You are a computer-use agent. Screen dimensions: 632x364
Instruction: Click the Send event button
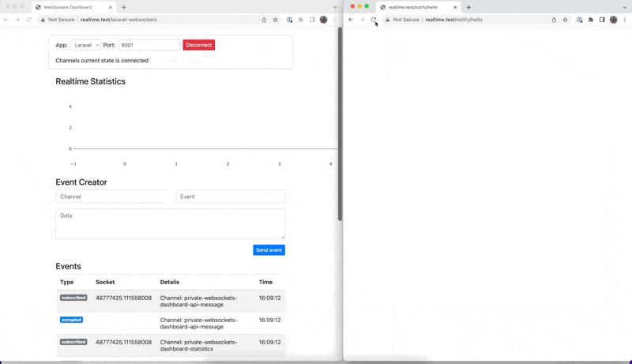[269, 250]
